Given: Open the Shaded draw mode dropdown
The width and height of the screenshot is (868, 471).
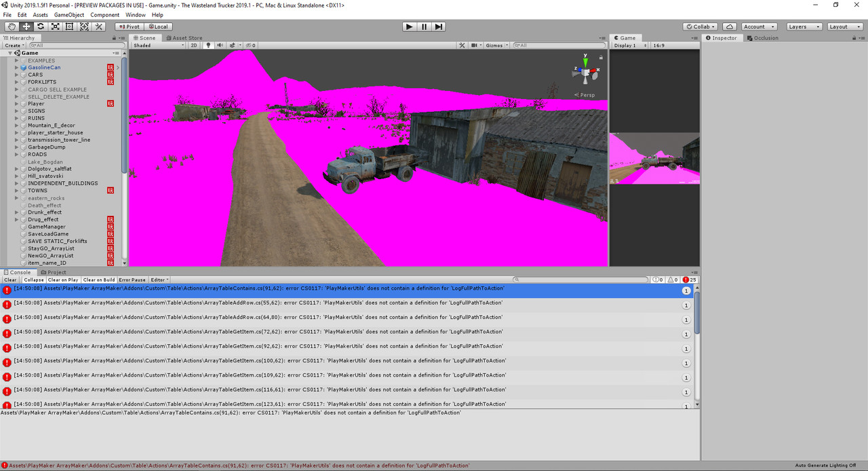Looking at the screenshot, I should (158, 45).
